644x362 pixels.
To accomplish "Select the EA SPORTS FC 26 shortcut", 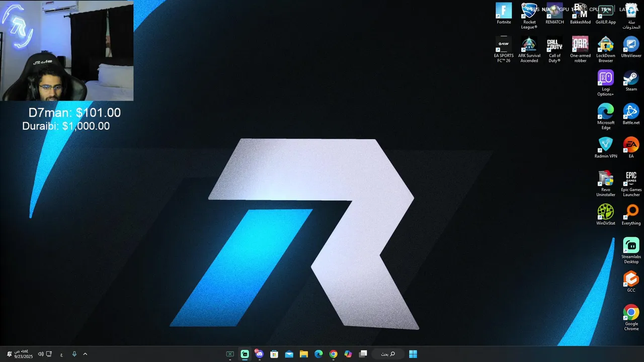I will (x=504, y=49).
